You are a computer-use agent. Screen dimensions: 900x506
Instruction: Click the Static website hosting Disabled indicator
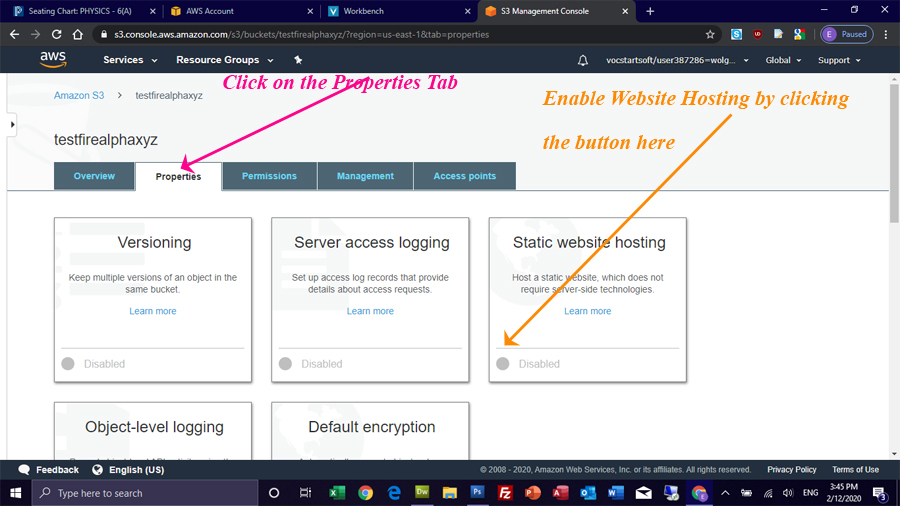(x=503, y=364)
